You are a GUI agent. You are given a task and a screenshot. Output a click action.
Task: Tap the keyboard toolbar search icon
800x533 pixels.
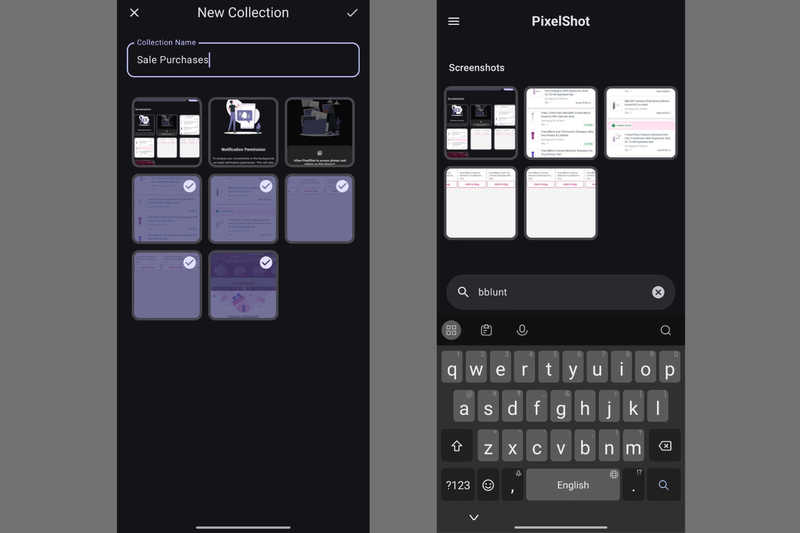(665, 330)
